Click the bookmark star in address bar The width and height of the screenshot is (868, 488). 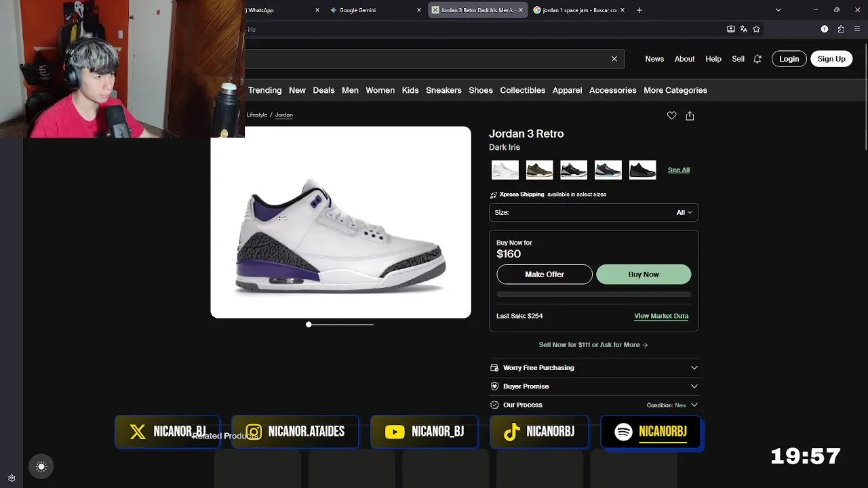click(x=756, y=29)
